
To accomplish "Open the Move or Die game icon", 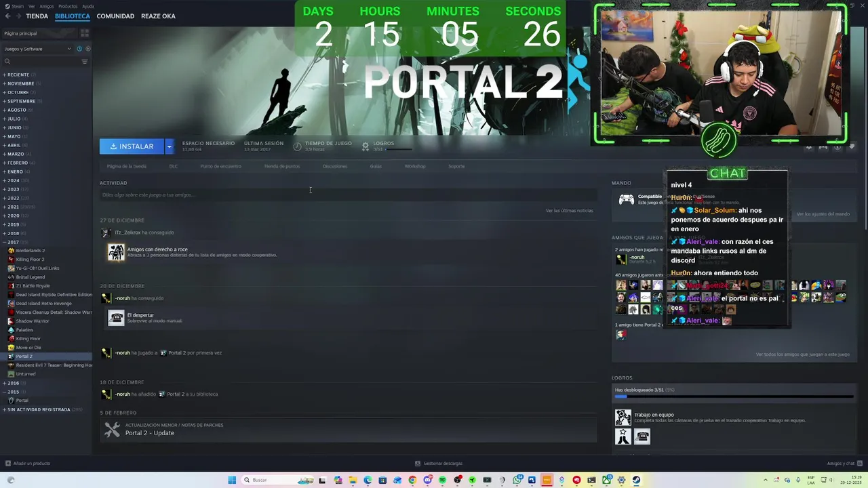I will pos(11,348).
